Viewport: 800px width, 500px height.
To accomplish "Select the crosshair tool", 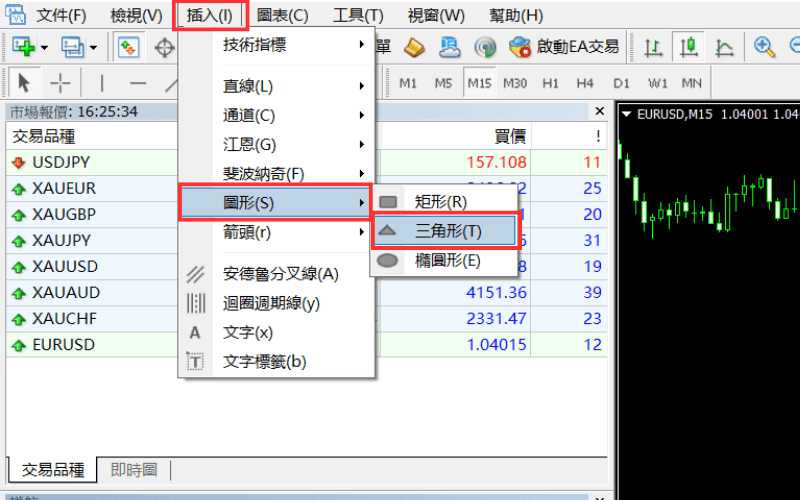I will tap(60, 82).
